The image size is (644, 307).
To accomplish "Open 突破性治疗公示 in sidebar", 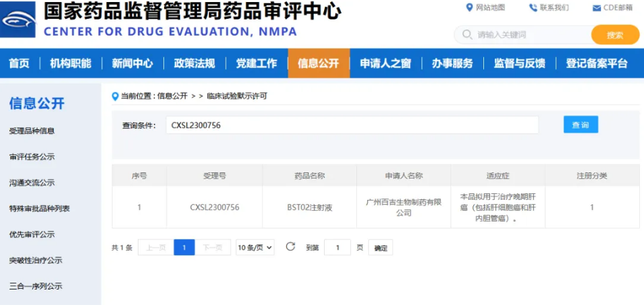I will point(36,261).
